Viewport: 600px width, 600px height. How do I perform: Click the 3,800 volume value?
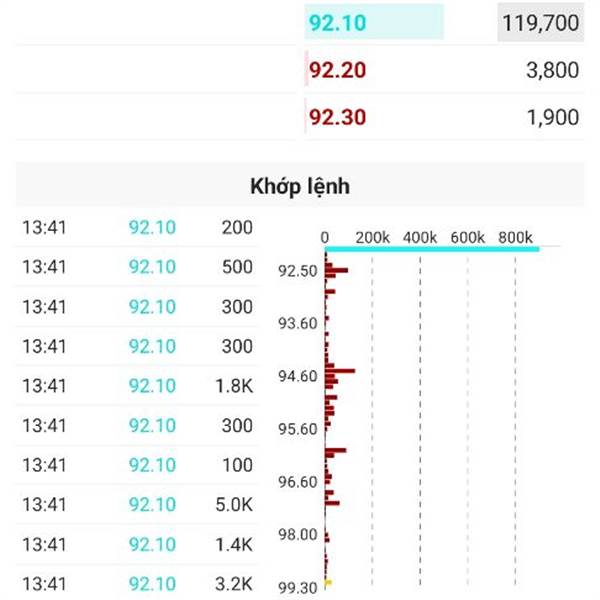[x=552, y=70]
